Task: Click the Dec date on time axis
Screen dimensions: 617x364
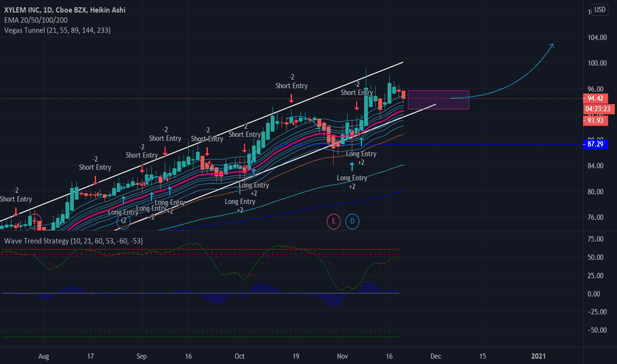Action: 436,356
